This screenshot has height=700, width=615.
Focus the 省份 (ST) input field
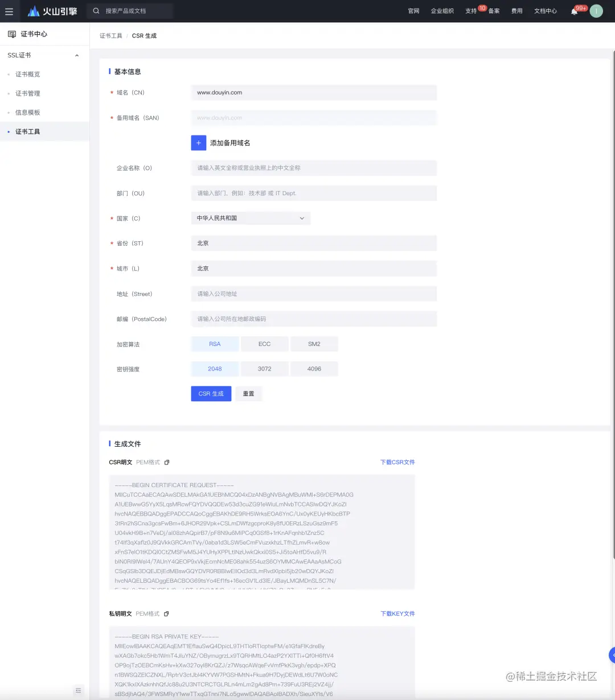pyautogui.click(x=314, y=243)
